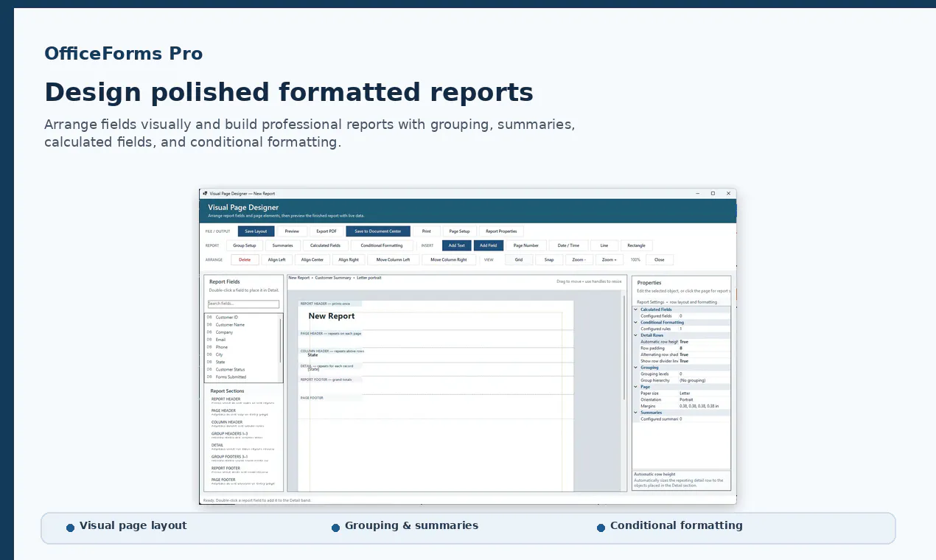Insert a Date / Time element

(568, 245)
